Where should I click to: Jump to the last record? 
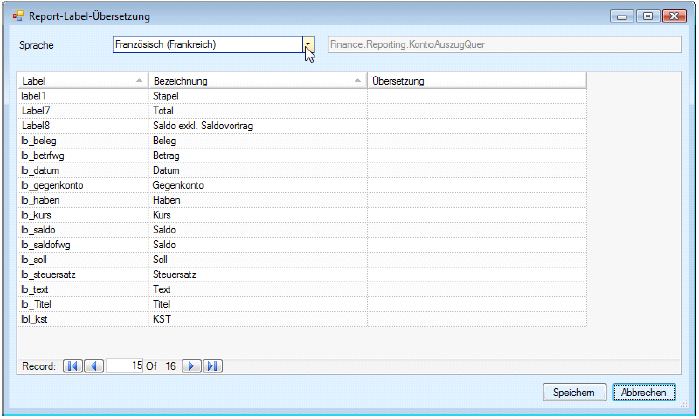(x=213, y=366)
